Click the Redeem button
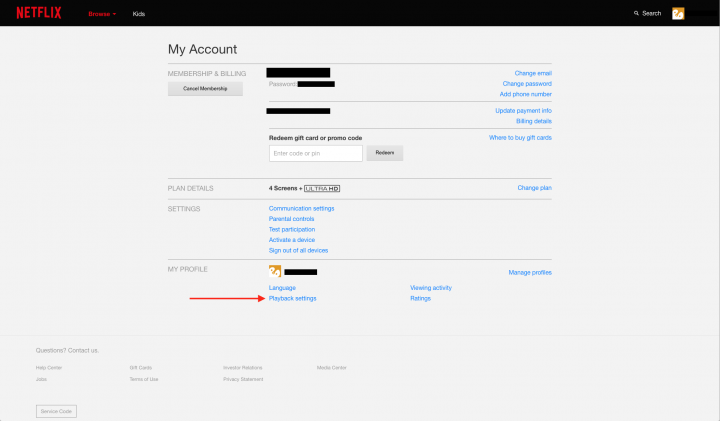 pos(385,153)
